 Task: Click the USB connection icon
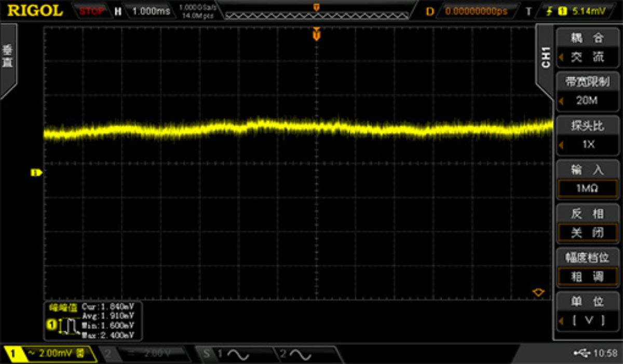[581, 353]
